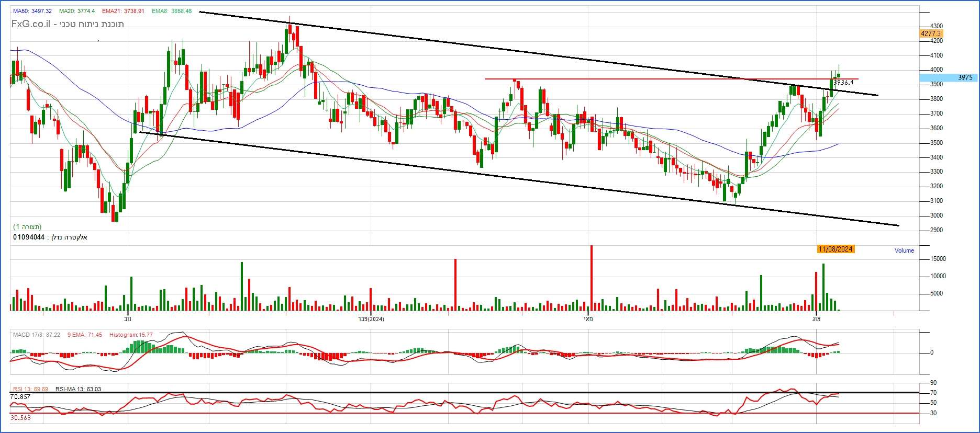This screenshot has height=433, width=980.
Task: Click 3300 on the price axis
Action: coord(937,172)
